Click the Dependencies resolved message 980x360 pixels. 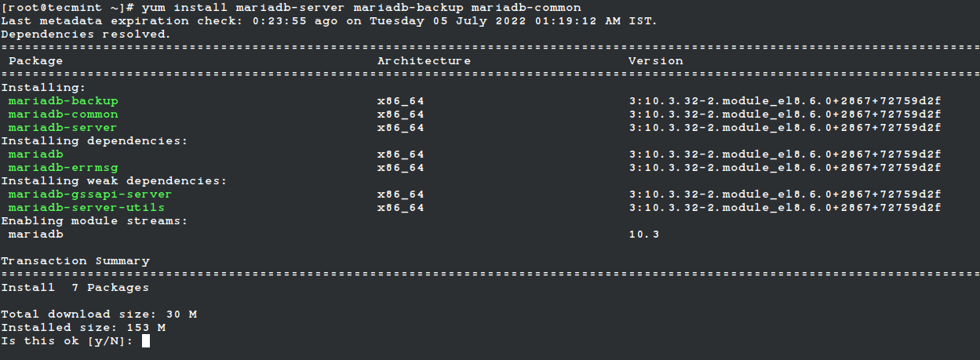(86, 35)
